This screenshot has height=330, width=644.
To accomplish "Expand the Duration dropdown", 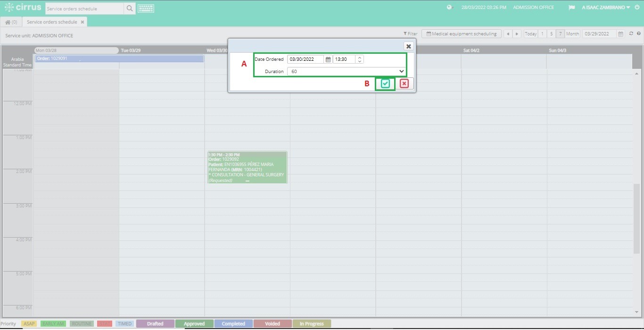I will pyautogui.click(x=347, y=72).
